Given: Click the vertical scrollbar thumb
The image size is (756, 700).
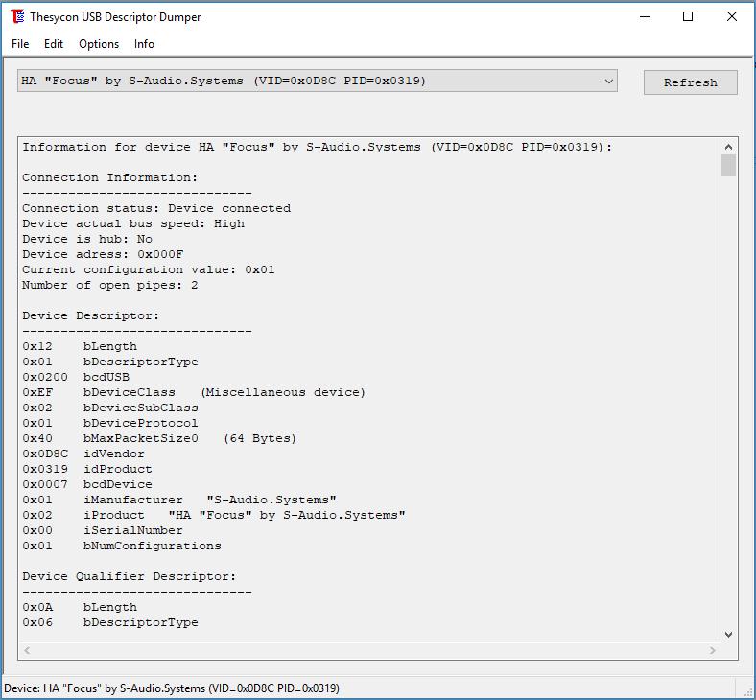Looking at the screenshot, I should tap(728, 165).
